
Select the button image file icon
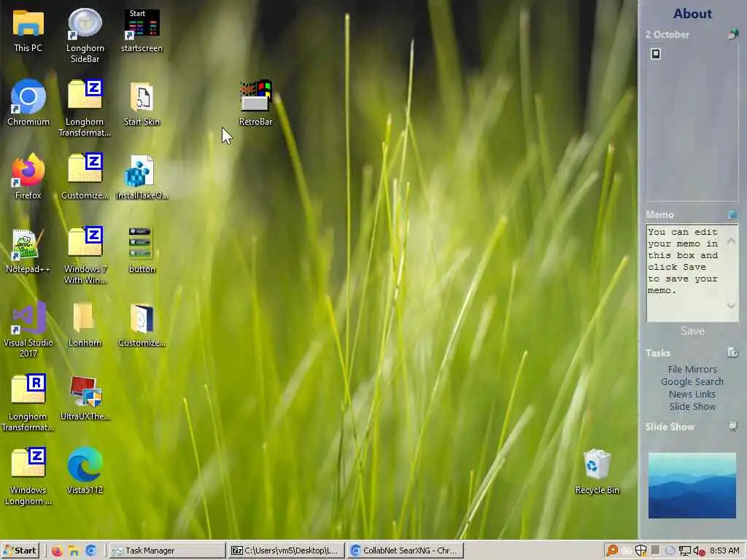[x=142, y=251]
